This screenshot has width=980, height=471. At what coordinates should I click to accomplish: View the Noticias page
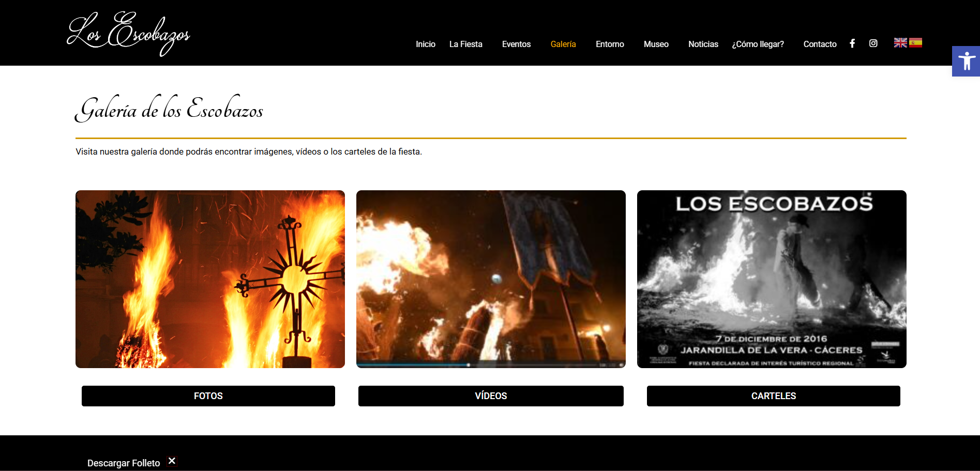click(703, 44)
